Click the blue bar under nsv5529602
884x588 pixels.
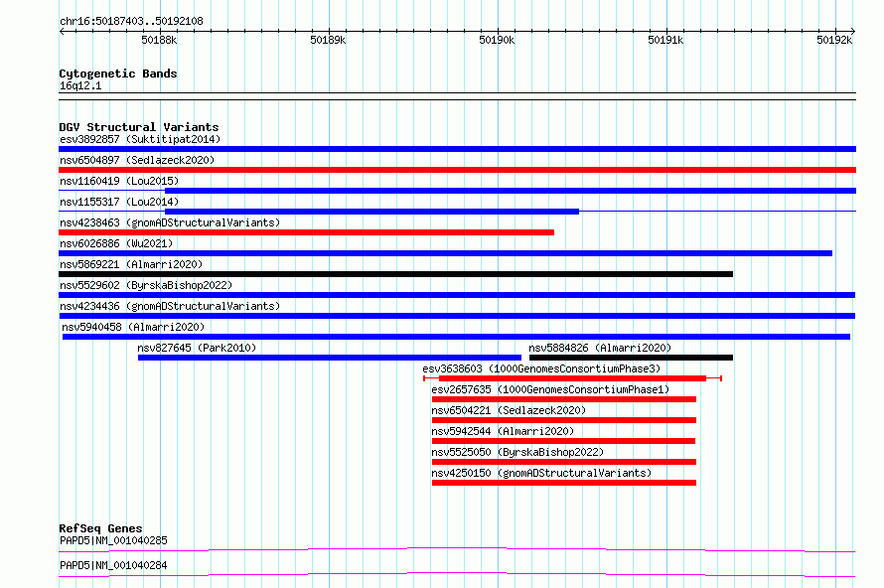click(x=457, y=295)
